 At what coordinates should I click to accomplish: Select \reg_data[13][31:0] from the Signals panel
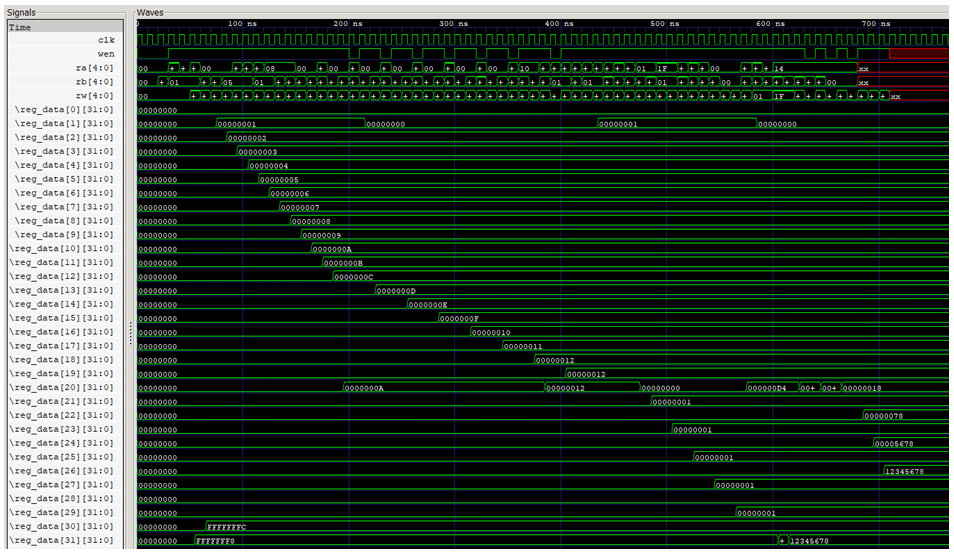[60, 290]
